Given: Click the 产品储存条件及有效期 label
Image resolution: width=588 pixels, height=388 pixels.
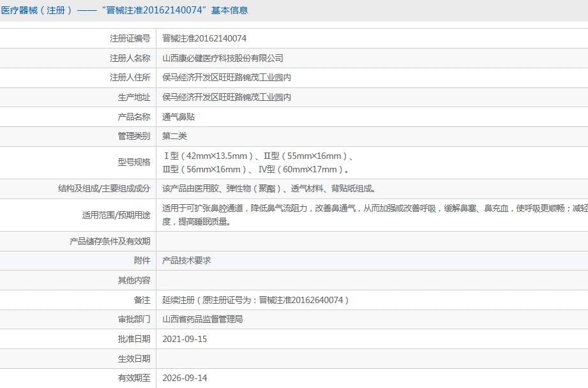Looking at the screenshot, I should (110, 241).
